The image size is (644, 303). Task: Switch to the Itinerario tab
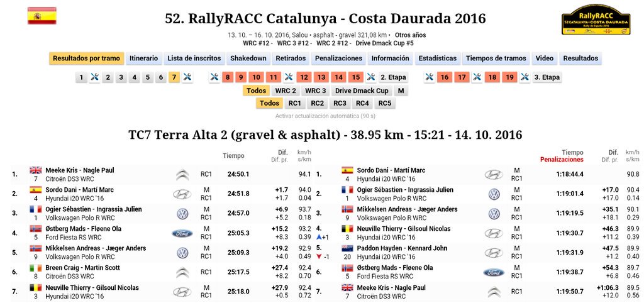coord(144,58)
